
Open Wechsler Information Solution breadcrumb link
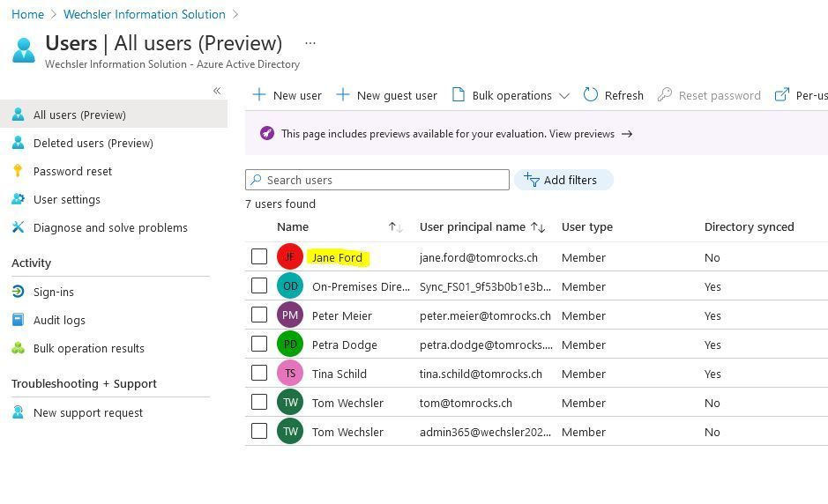pyautogui.click(x=144, y=14)
